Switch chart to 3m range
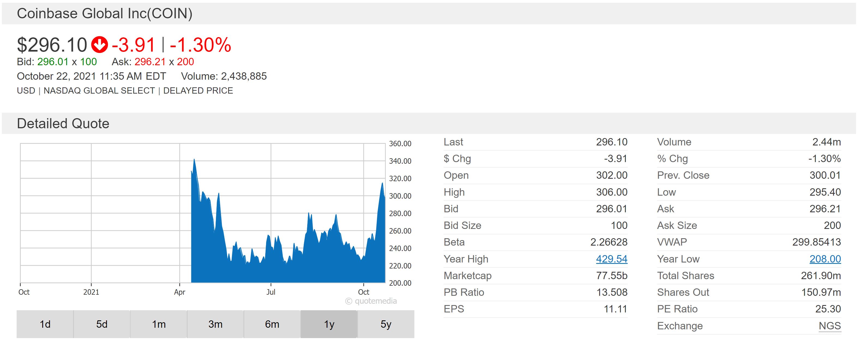Viewport: 868px width, 364px height. coord(215,324)
